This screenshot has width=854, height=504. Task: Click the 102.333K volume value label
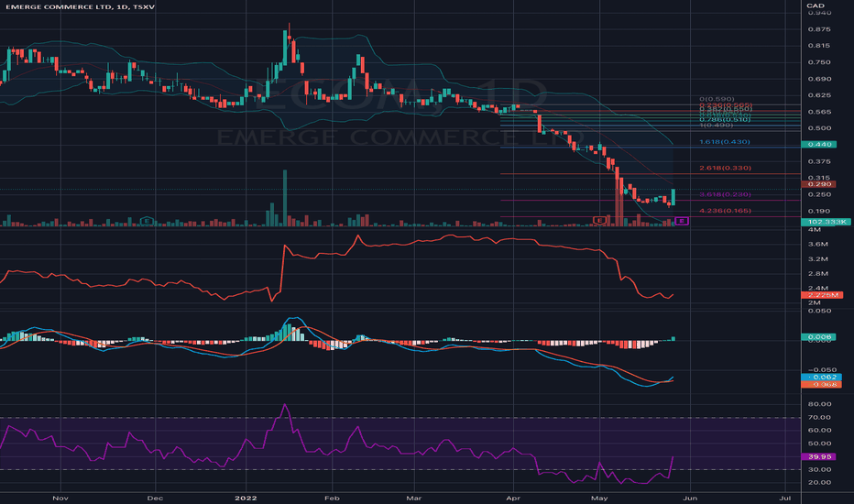826,222
